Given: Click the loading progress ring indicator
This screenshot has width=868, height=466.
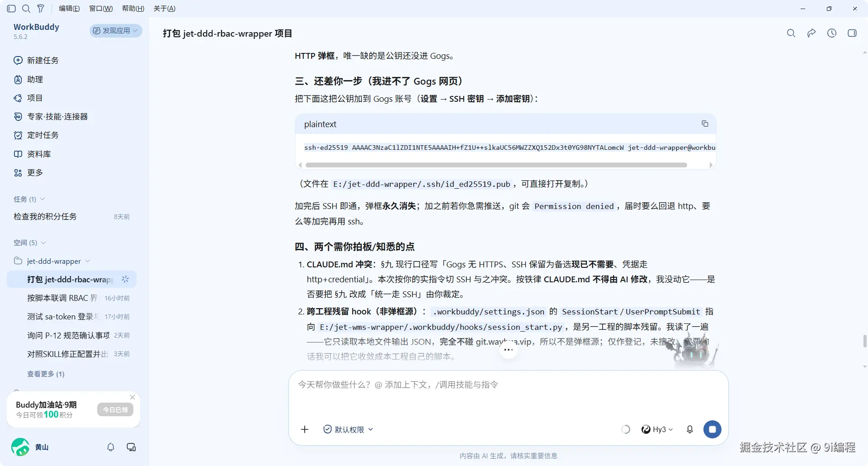Looking at the screenshot, I should pyautogui.click(x=626, y=429).
